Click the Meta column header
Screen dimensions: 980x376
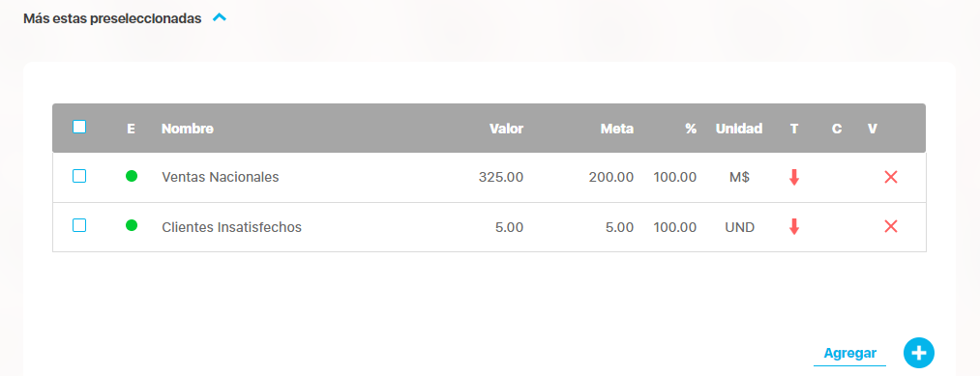point(617,129)
